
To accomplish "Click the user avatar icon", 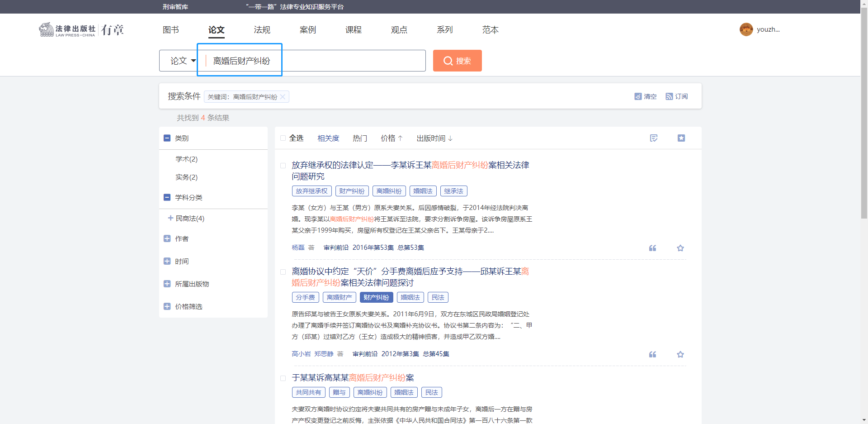I will tap(746, 29).
